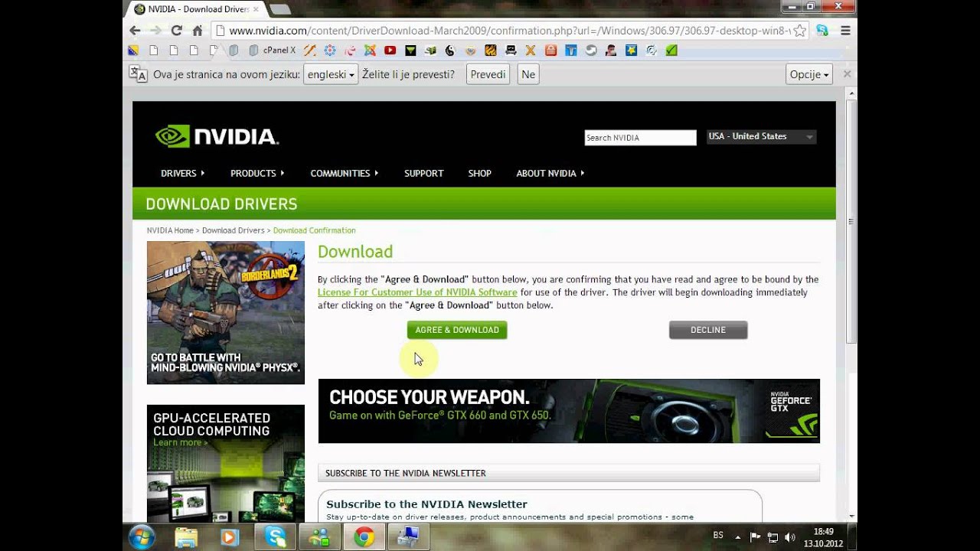Open Windows Explorer from the taskbar
The height and width of the screenshot is (551, 980).
coord(186,537)
